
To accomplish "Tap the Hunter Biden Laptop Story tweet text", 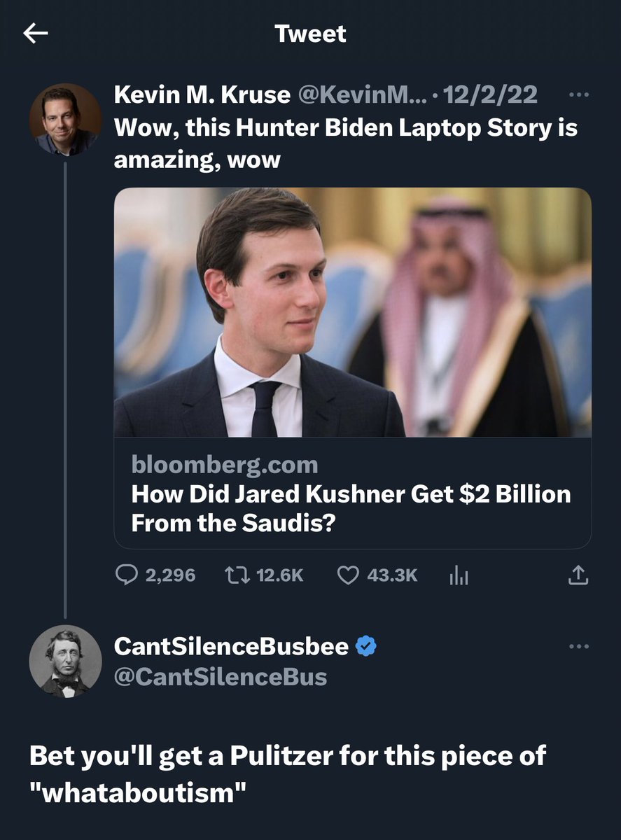I will tap(346, 143).
